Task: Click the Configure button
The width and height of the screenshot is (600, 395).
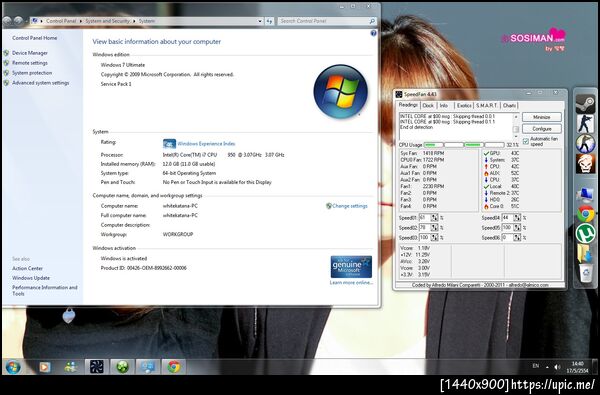Action: [541, 129]
